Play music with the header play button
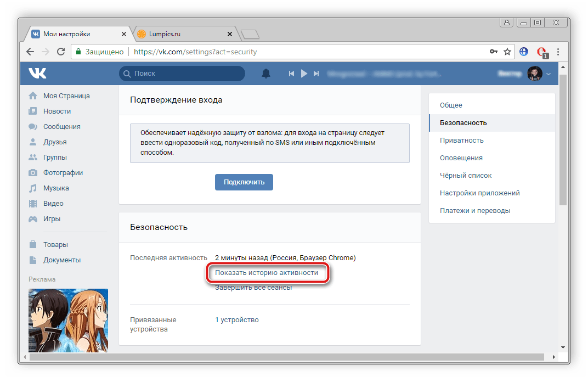 click(x=304, y=74)
